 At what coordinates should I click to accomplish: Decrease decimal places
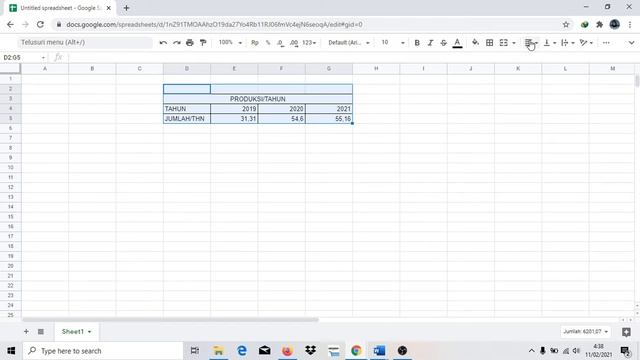[280, 42]
